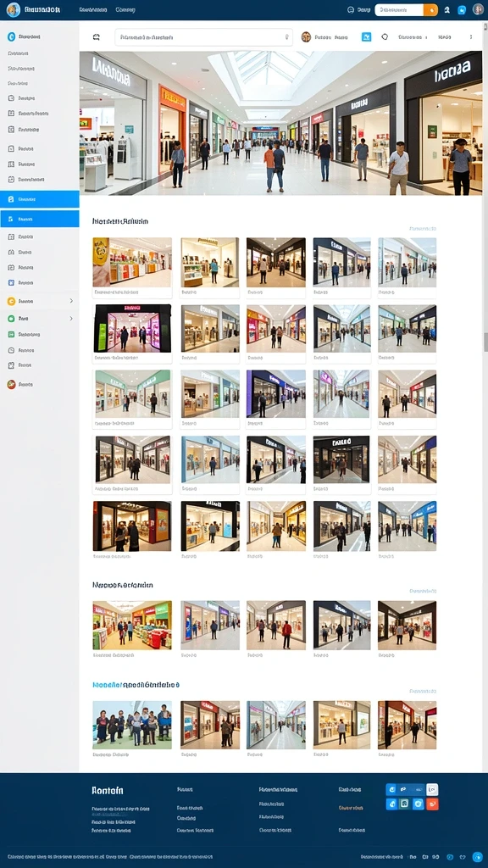
Task: Click the microphone icon inside the search field
Action: point(286,37)
